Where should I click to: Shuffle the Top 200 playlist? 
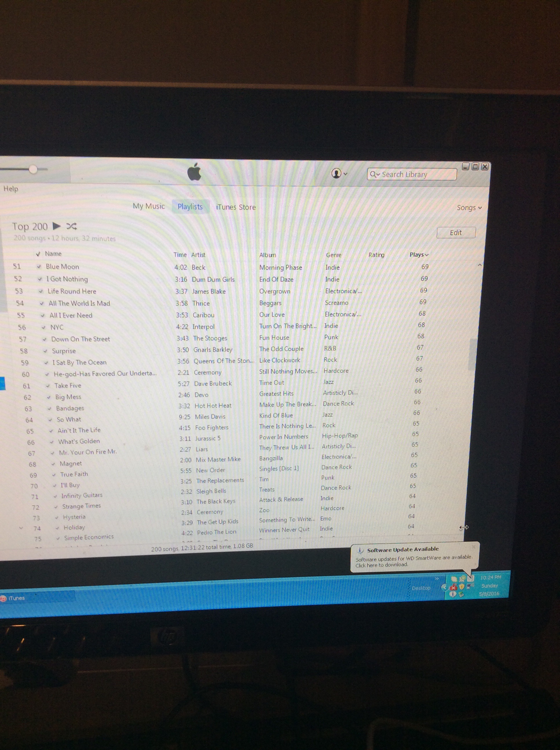pyautogui.click(x=71, y=226)
